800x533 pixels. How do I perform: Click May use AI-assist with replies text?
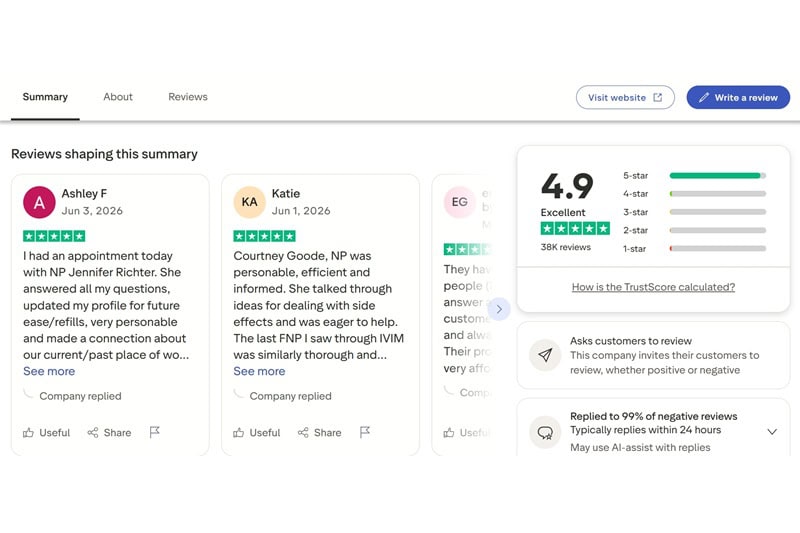(x=640, y=447)
